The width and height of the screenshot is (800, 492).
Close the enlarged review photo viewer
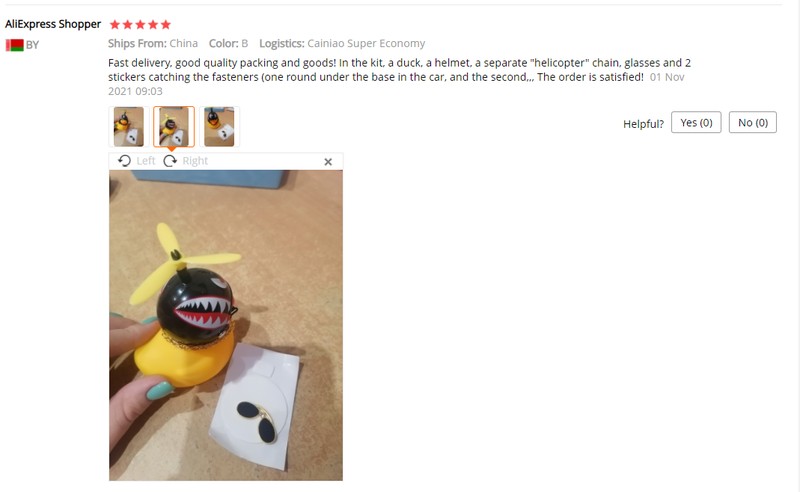pos(328,162)
